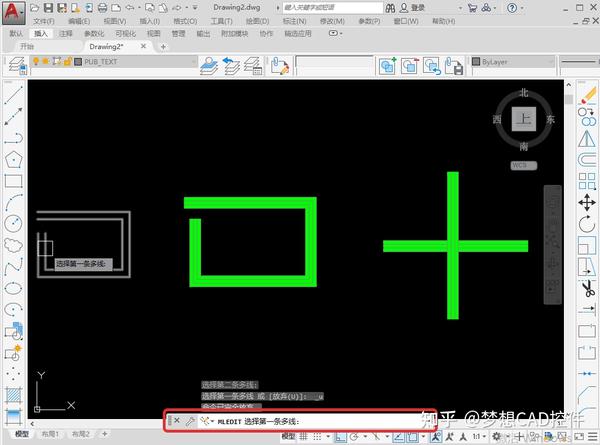Open the 1:1 annotation scale dropdown
This screenshot has height=445, width=600.
click(x=479, y=436)
